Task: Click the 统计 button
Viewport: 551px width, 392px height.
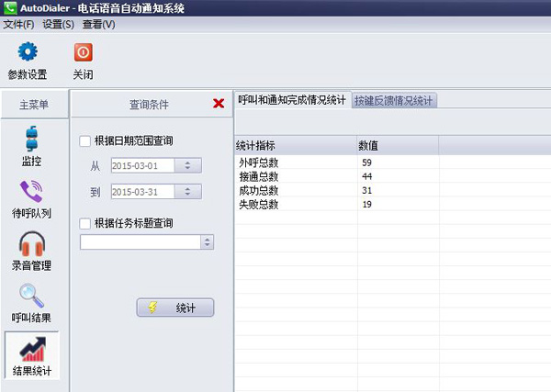Action: point(174,308)
